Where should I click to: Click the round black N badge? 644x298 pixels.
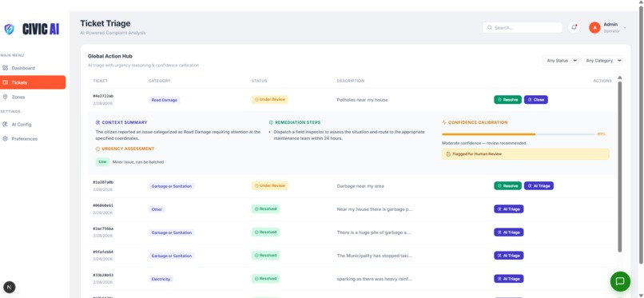pos(9,287)
